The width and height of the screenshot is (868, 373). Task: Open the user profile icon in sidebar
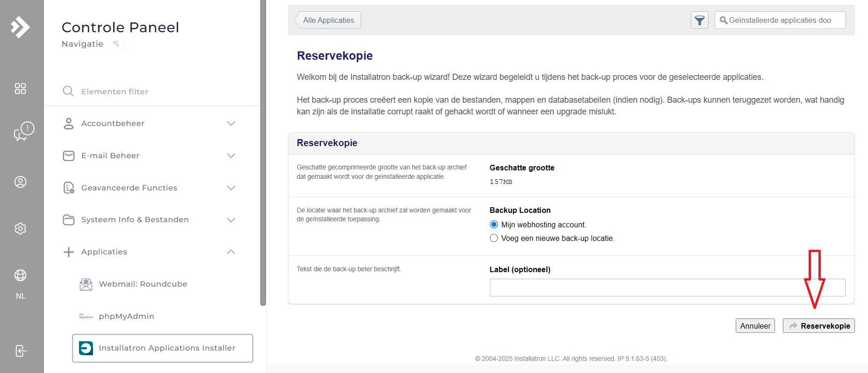[x=20, y=182]
